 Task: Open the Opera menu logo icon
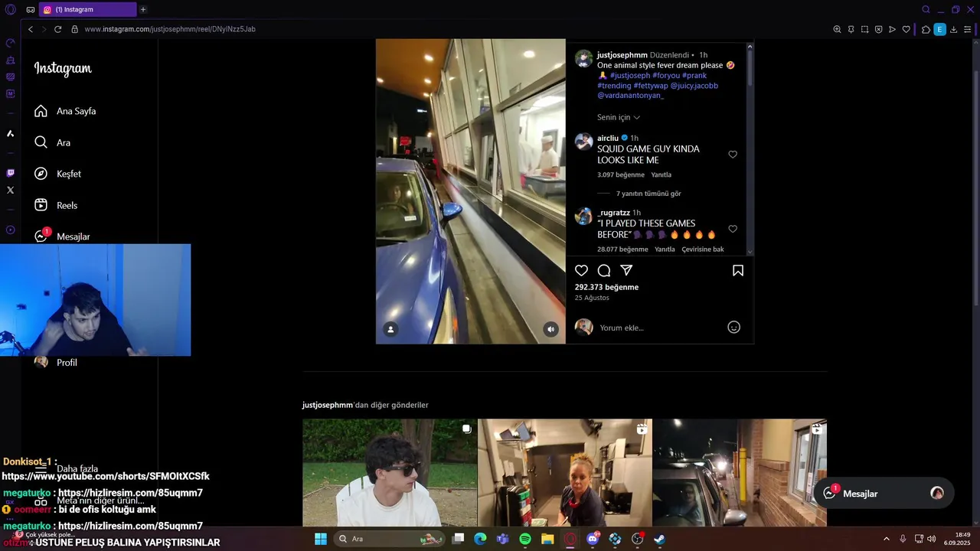(x=10, y=9)
